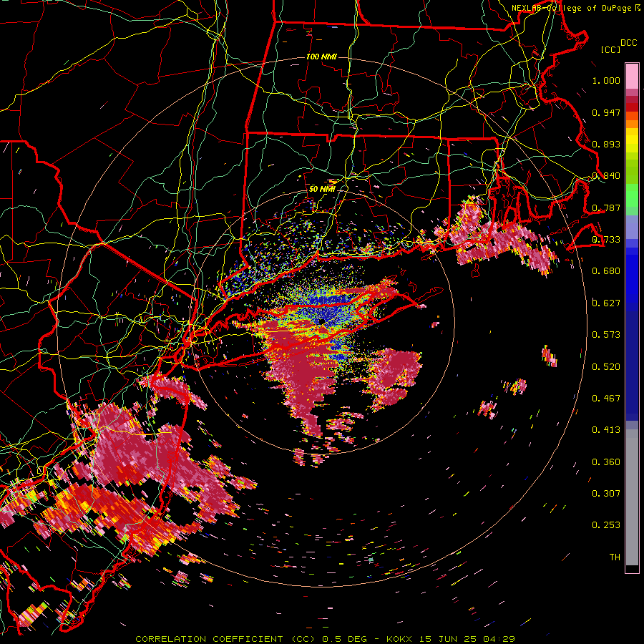Screen dimensions: 644x644
Task: Click the 0.893 scale value
Action: click(606, 144)
